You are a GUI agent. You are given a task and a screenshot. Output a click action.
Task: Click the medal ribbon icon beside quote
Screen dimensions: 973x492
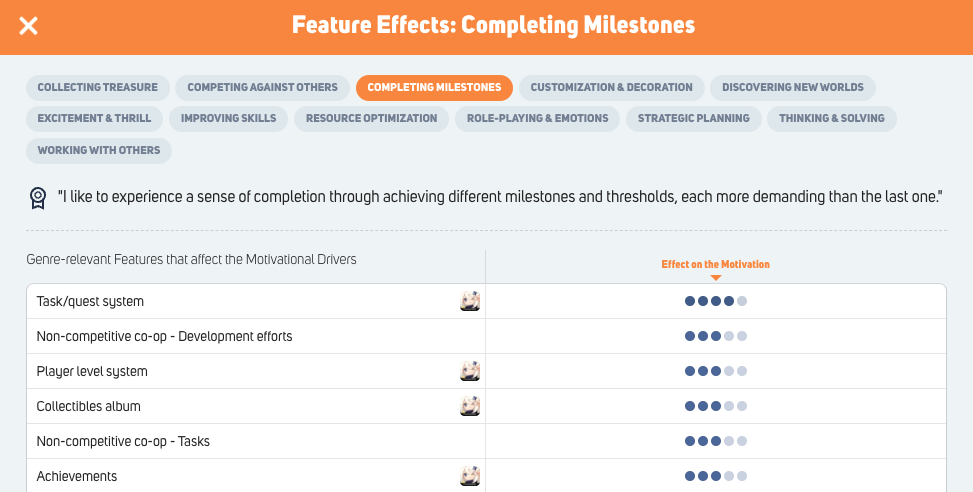coord(38,198)
